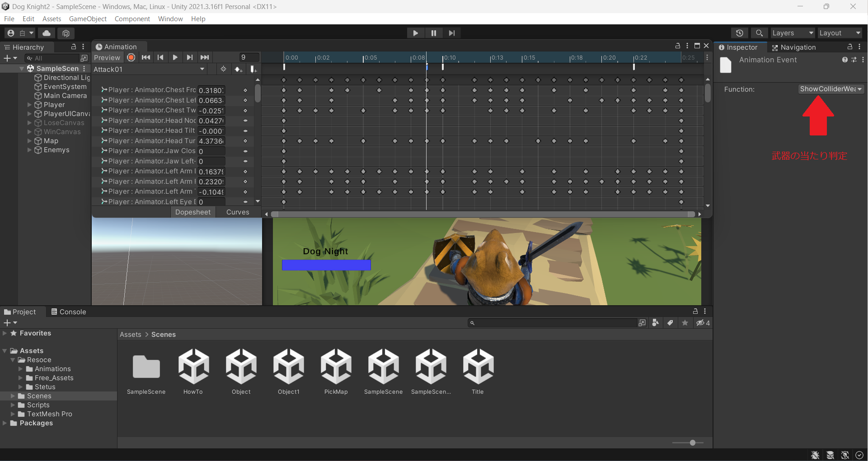Click the Add event icon
This screenshot has width=868, height=461.
(253, 69)
